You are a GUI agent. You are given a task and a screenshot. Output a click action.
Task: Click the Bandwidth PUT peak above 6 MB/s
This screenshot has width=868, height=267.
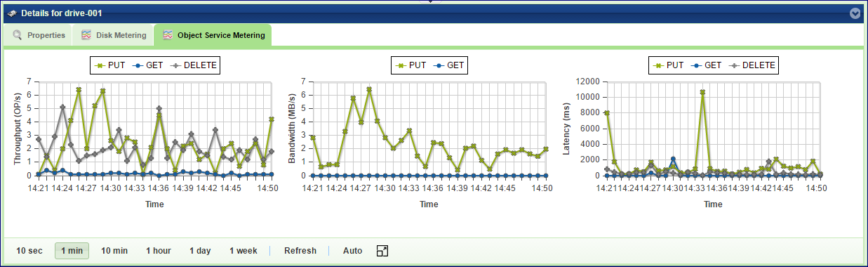tap(369, 89)
